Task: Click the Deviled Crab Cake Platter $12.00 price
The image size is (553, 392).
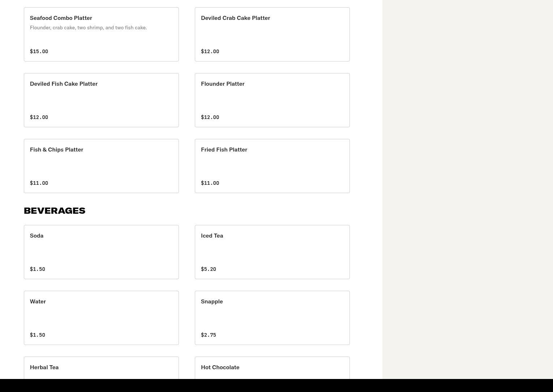Action: tap(210, 51)
